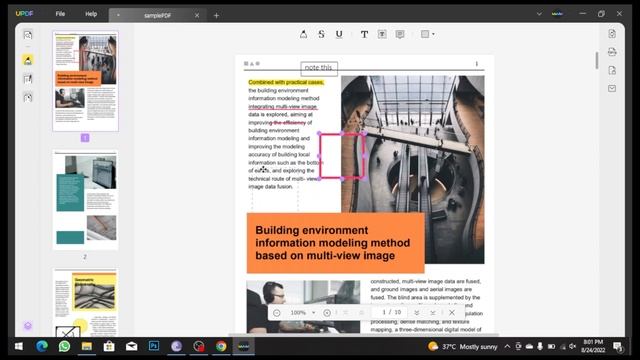Open Windows Start menu
This screenshot has height=360, width=640.
tap(19, 347)
